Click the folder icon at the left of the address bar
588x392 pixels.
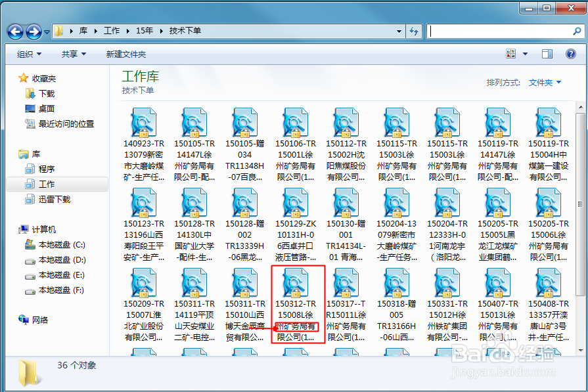pos(58,31)
